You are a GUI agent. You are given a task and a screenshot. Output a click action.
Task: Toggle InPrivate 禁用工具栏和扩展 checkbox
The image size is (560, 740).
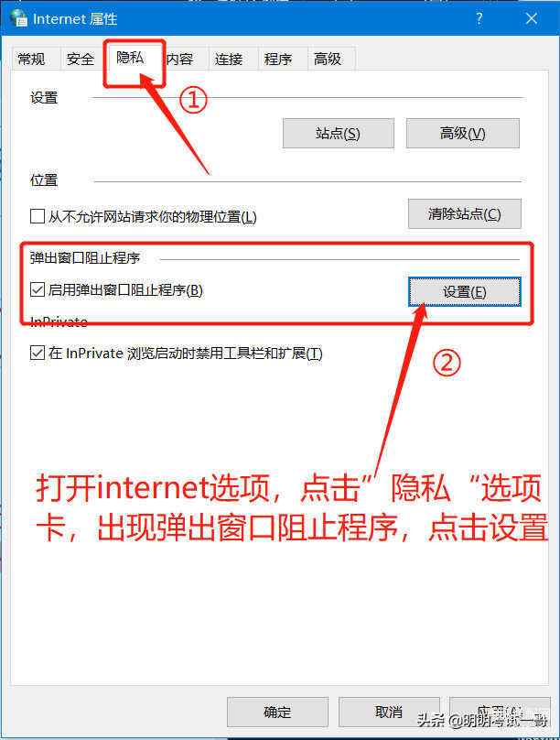(x=38, y=353)
